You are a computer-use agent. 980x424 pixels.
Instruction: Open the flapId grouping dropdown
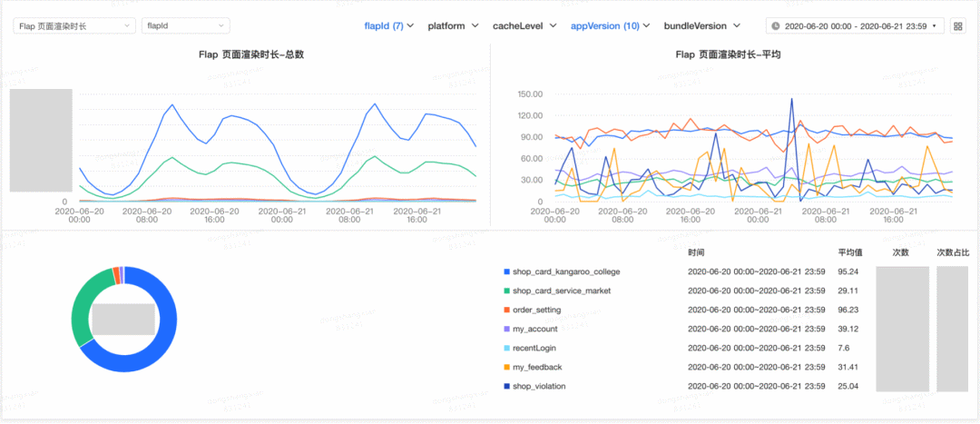pyautogui.click(x=186, y=25)
